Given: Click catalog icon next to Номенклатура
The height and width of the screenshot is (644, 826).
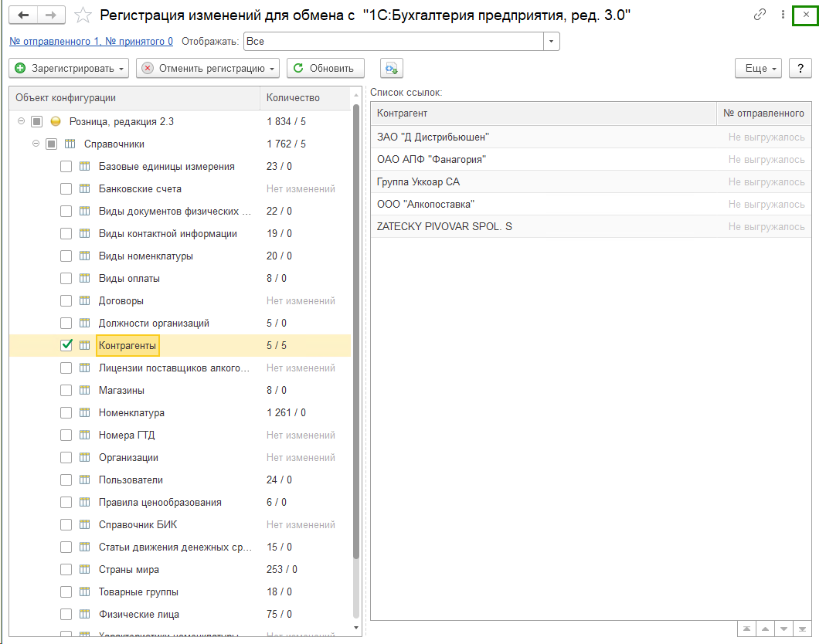Looking at the screenshot, I should pyautogui.click(x=85, y=413).
